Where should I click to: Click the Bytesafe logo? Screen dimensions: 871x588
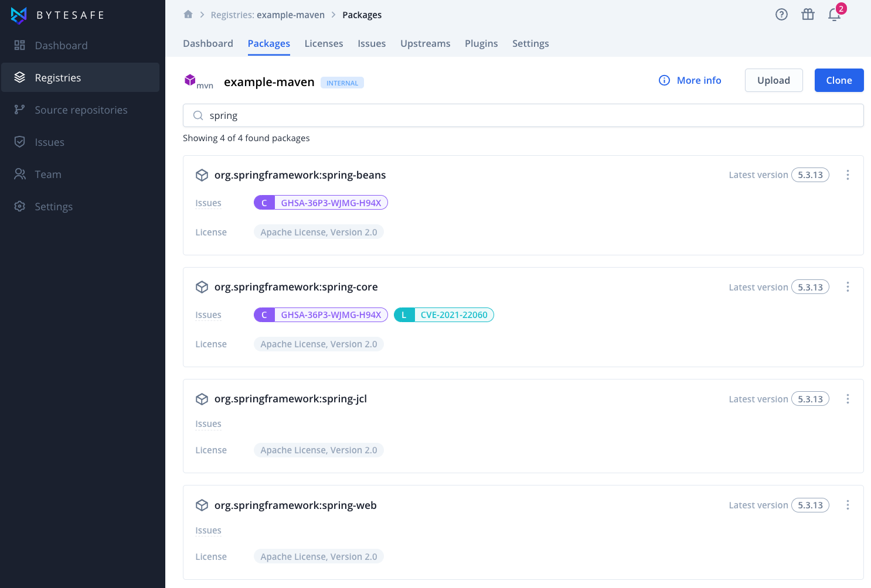point(57,15)
